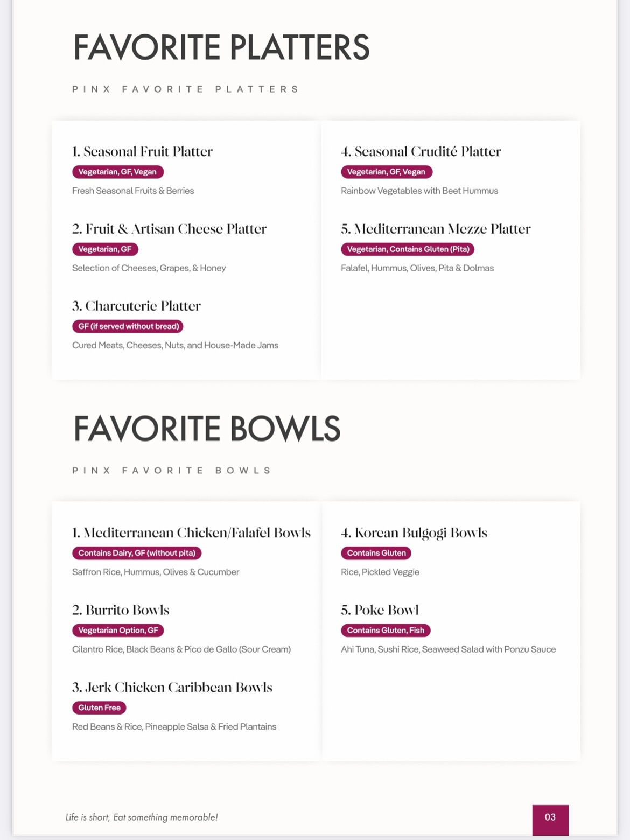Open the Mediterranean Mezze Platter item
This screenshot has height=840, width=630.
pos(436,229)
